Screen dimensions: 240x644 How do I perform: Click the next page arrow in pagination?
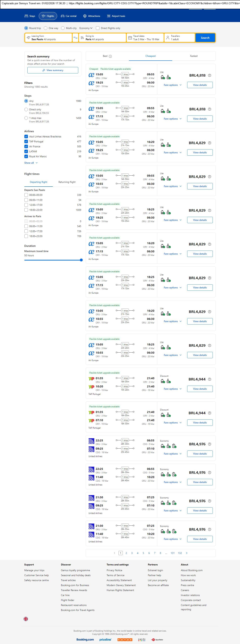[187, 553]
